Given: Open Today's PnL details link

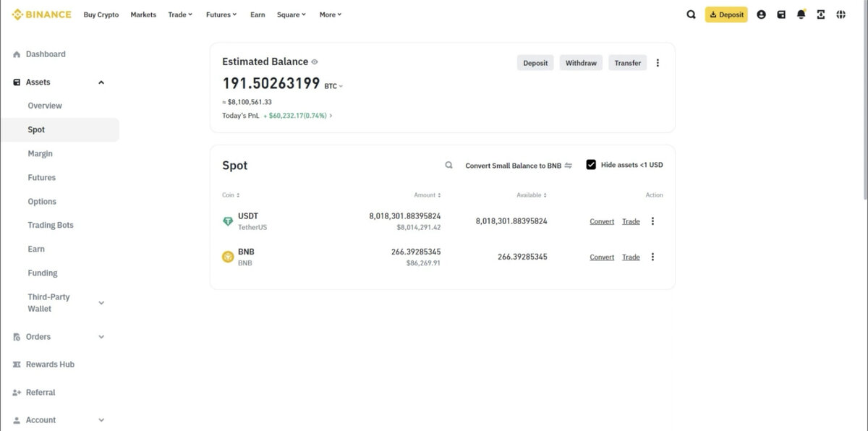Looking at the screenshot, I should tap(297, 116).
